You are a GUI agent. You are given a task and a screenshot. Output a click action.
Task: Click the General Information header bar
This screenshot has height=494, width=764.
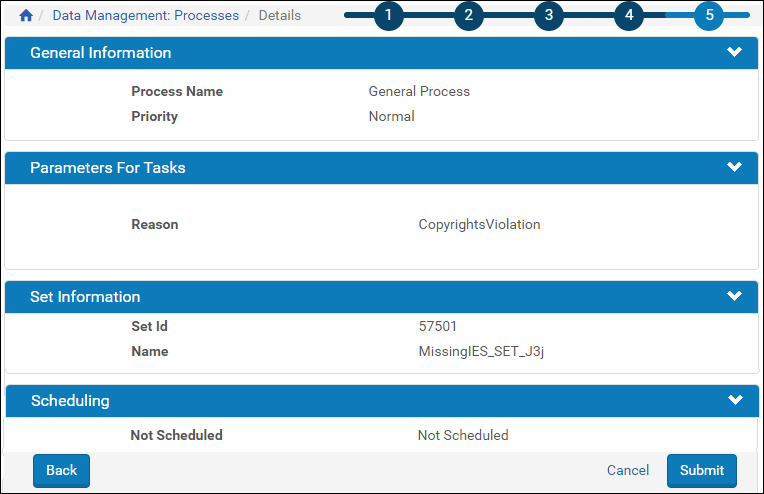click(382, 53)
